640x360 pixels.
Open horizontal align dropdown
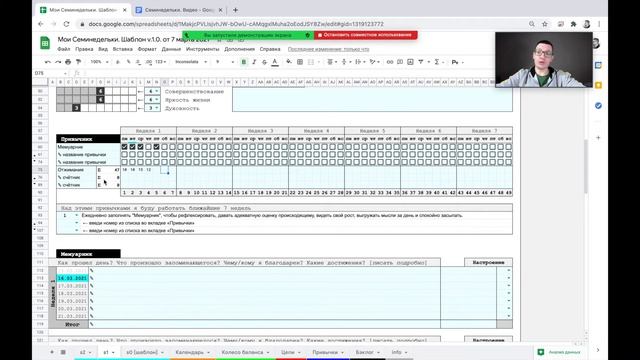click(331, 62)
